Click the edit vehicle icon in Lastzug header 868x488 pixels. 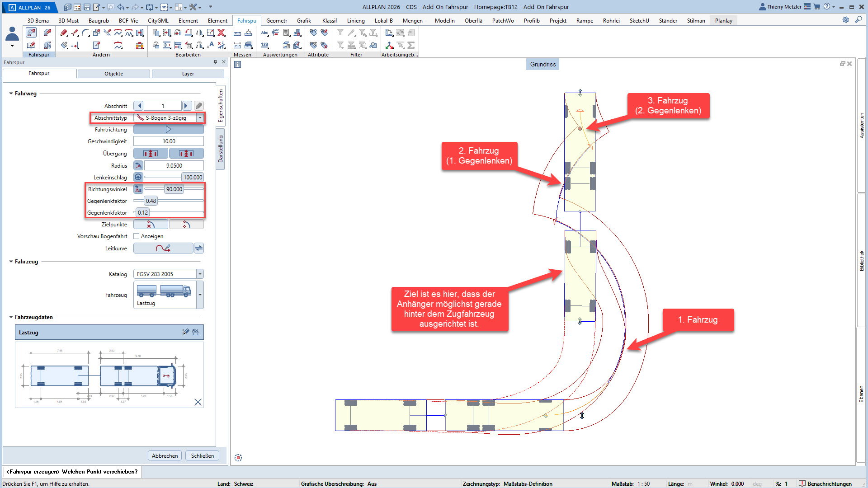pyautogui.click(x=185, y=332)
